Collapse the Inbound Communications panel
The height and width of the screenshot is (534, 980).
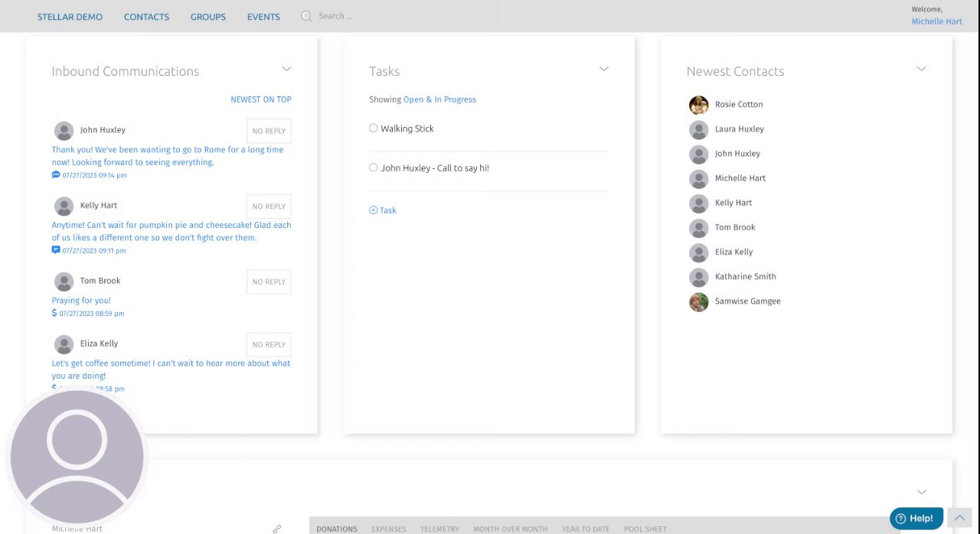[x=286, y=69]
